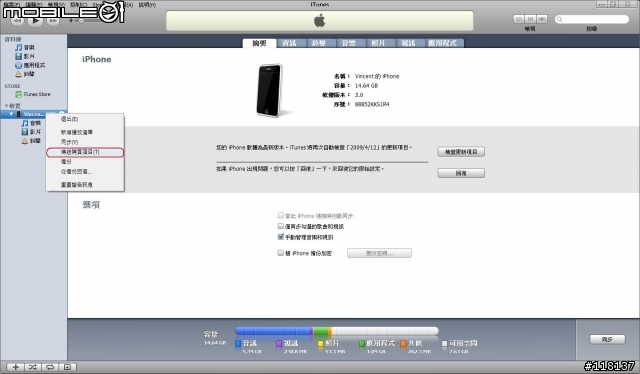The height and width of the screenshot is (374, 640).
Task: Collapse the devices (裝置) section triangle
Action: (6, 106)
